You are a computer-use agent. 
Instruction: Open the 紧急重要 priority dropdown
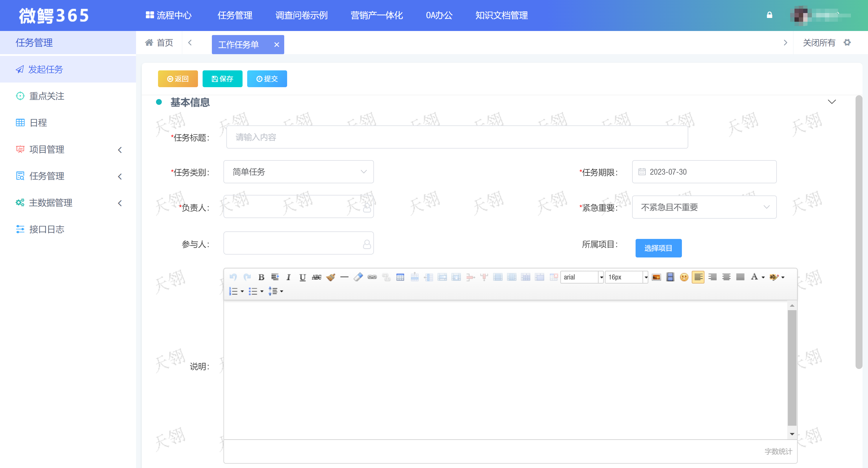tap(704, 207)
